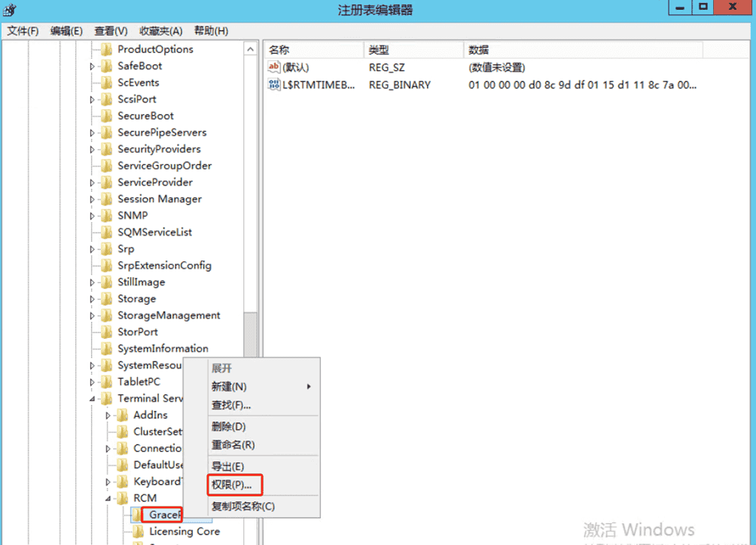Open the 新建(N) submenu arrow
756x545 pixels.
309,386
